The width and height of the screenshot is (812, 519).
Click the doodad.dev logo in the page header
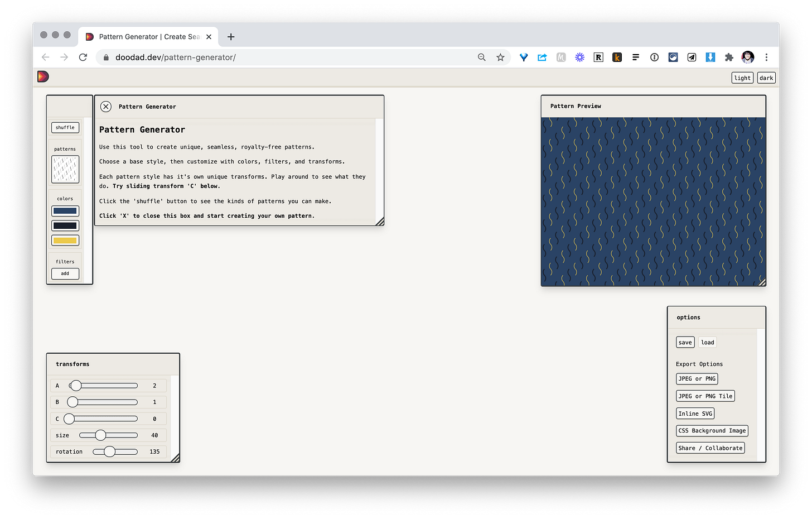point(43,76)
